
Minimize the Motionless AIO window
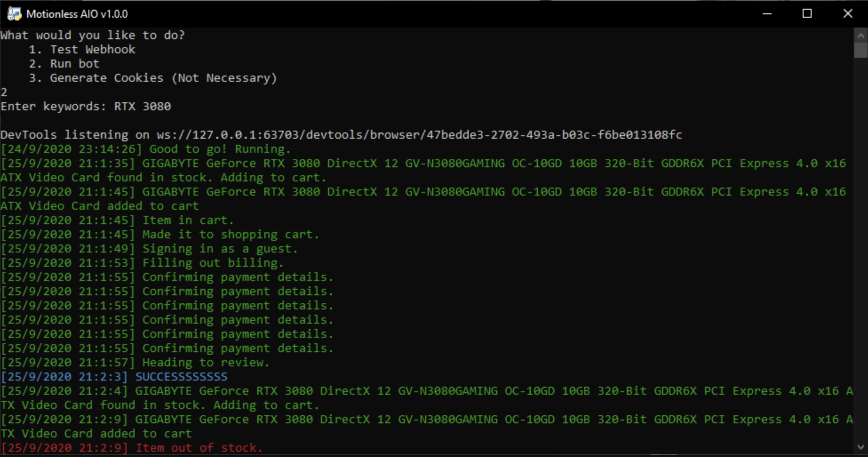click(x=767, y=14)
